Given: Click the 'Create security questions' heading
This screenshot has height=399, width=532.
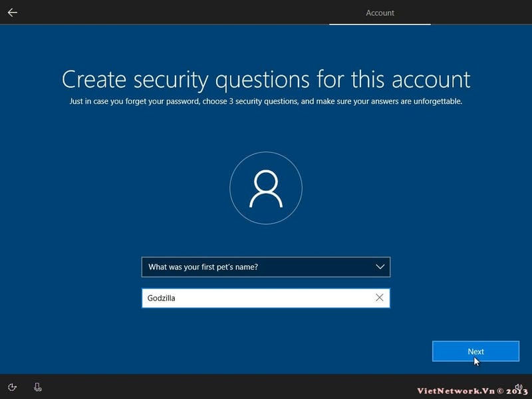Looking at the screenshot, I should pyautogui.click(x=266, y=79).
